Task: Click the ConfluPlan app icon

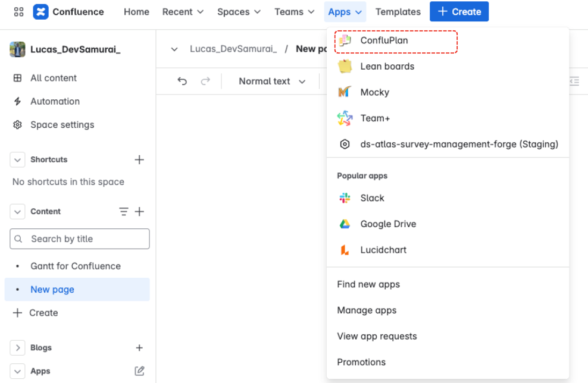Action: tap(345, 40)
